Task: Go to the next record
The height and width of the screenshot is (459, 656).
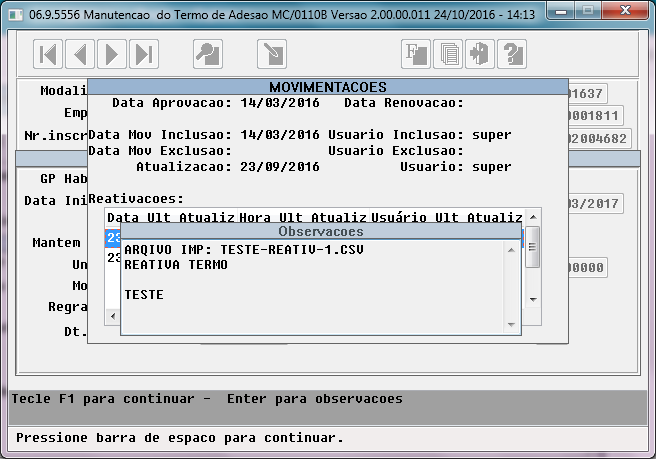Action: click(112, 54)
